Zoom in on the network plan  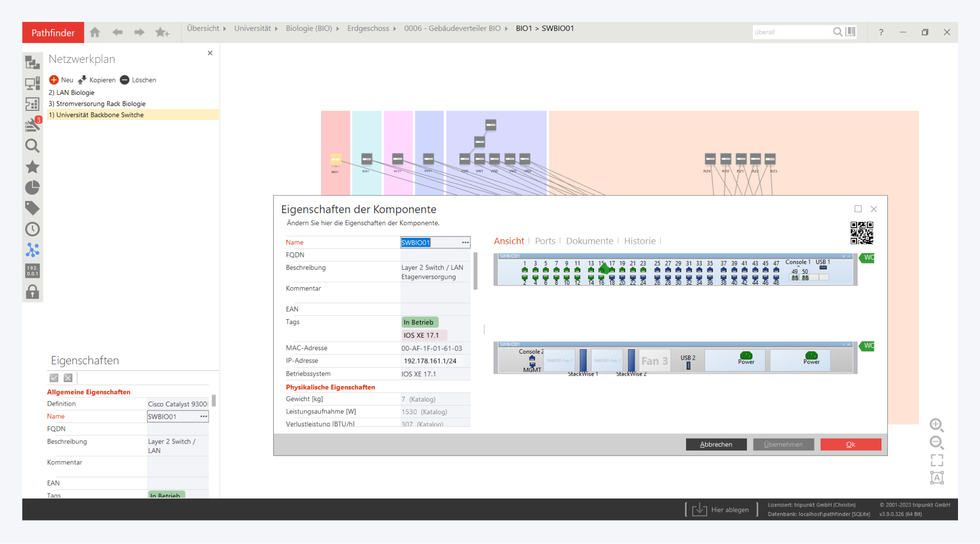pyautogui.click(x=936, y=425)
